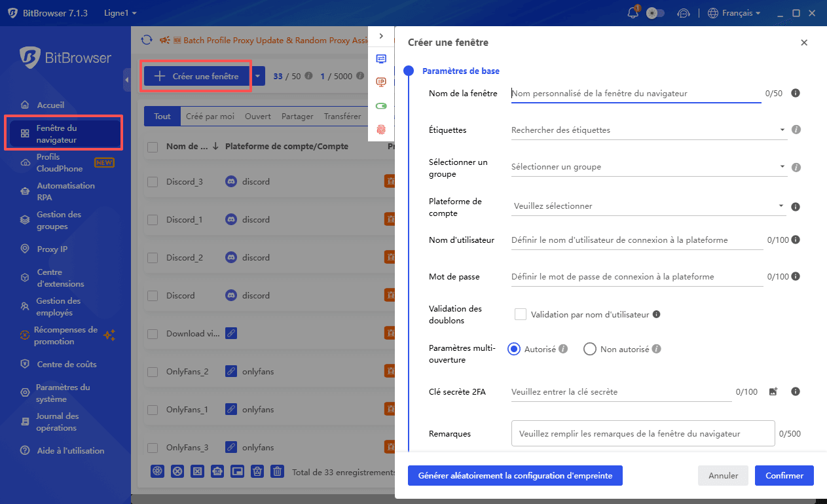This screenshot has width=827, height=504.
Task: Click the info icon after Validation par nom d'utilisateur
Action: [x=657, y=314]
